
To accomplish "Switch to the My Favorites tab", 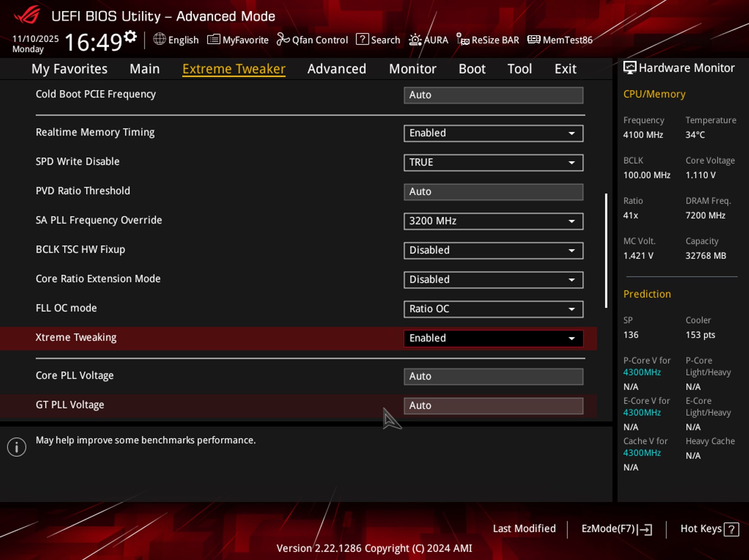I will pyautogui.click(x=69, y=69).
